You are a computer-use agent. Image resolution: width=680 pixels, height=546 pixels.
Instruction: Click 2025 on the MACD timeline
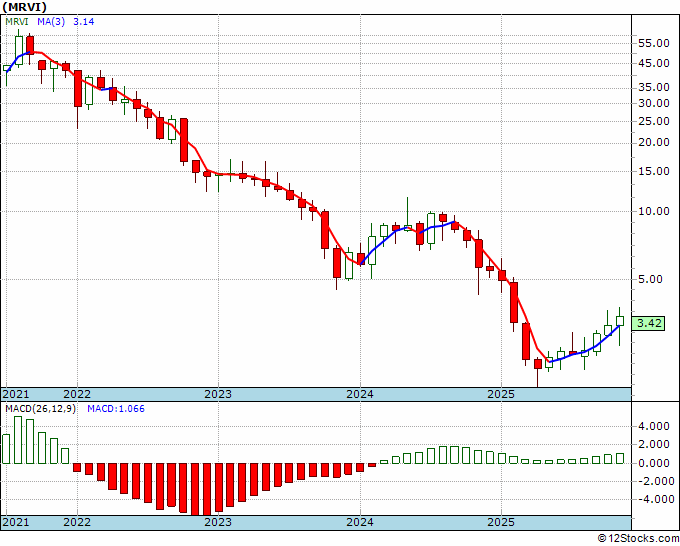501,522
